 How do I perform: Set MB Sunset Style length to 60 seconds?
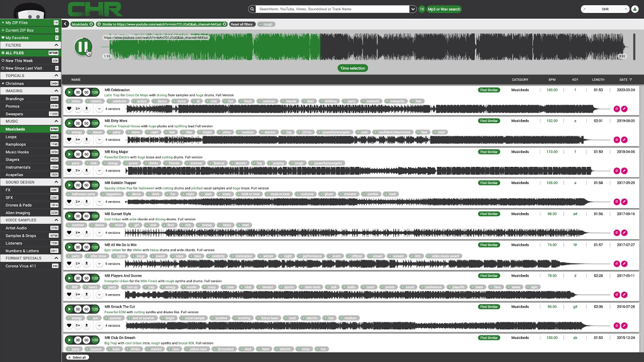tap(87, 216)
